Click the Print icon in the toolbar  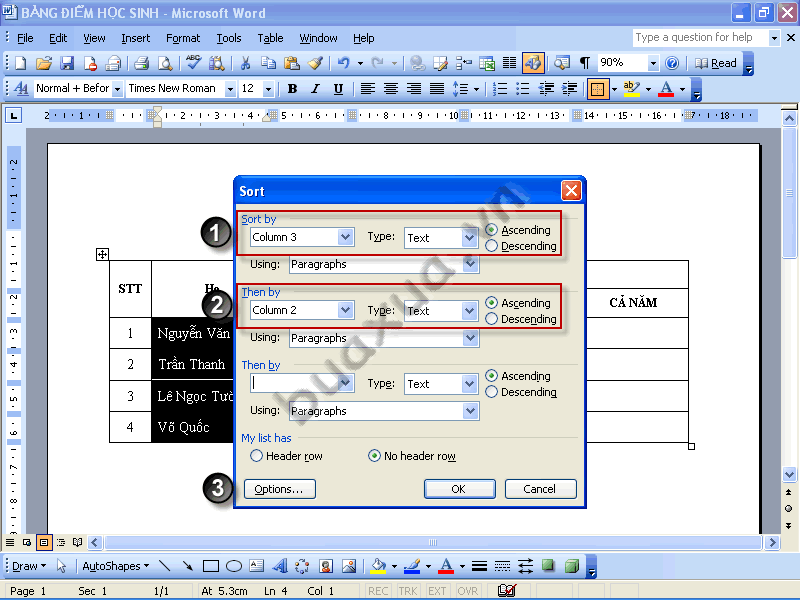click(141, 63)
